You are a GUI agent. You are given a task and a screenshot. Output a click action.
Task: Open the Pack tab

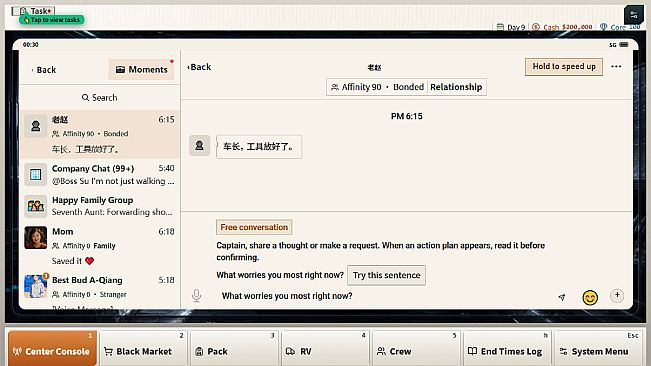pyautogui.click(x=235, y=348)
